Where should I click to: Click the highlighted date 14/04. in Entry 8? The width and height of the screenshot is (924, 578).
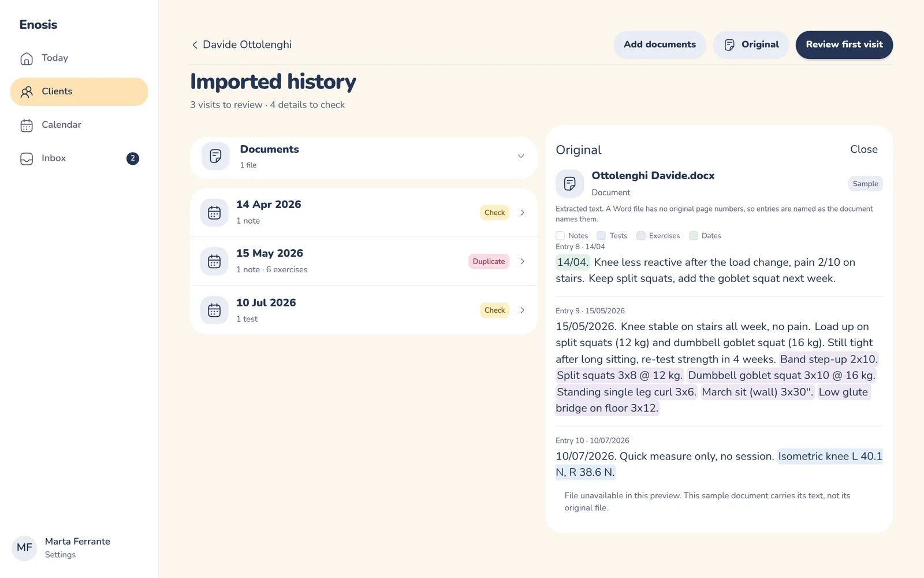[572, 262]
